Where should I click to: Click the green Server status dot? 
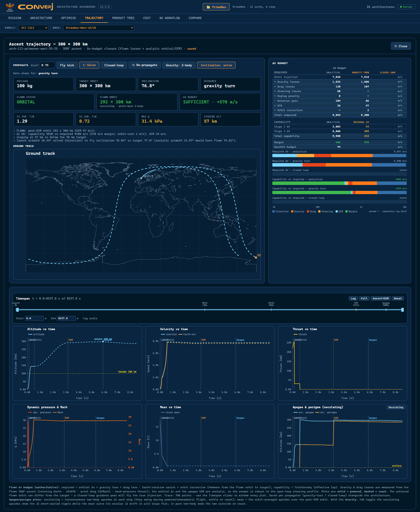point(401,7)
